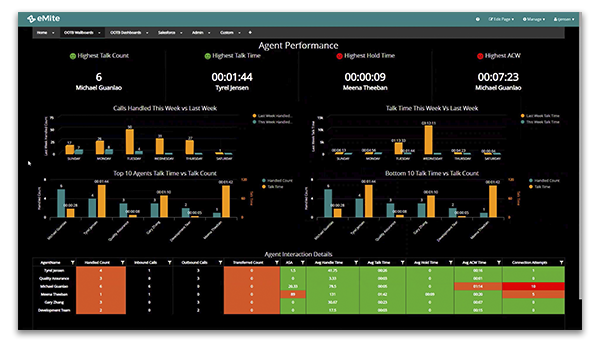600x360 pixels.
Task: Click the round help icon in header
Action: (478, 19)
